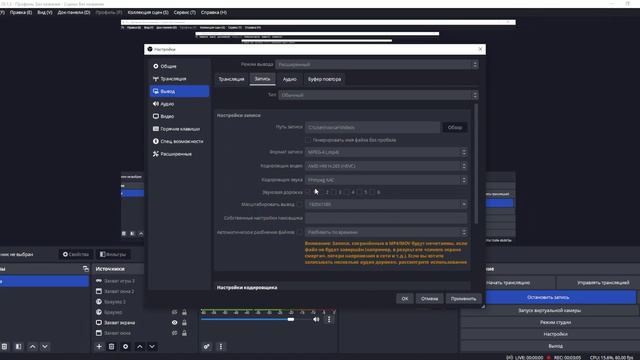Viewport: 640px width, 360px height.
Task: Open Расширенные settings section
Action: pos(180,154)
